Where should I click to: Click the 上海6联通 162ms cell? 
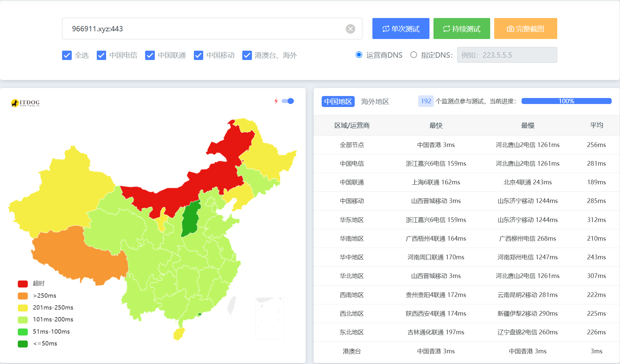click(436, 182)
